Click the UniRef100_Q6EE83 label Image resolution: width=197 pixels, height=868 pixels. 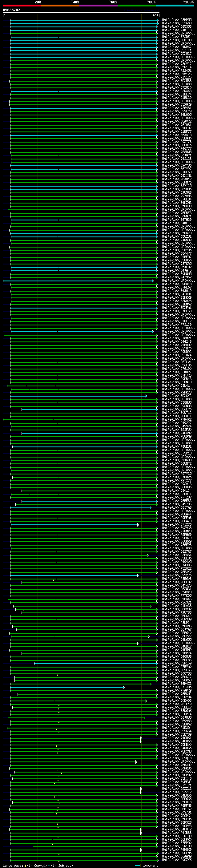coord(177,501)
